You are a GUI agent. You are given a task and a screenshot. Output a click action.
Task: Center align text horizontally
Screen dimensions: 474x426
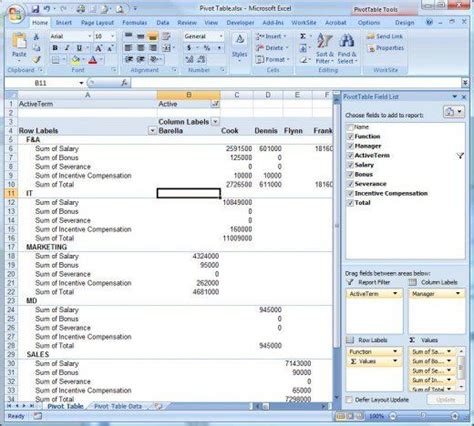tap(141, 48)
